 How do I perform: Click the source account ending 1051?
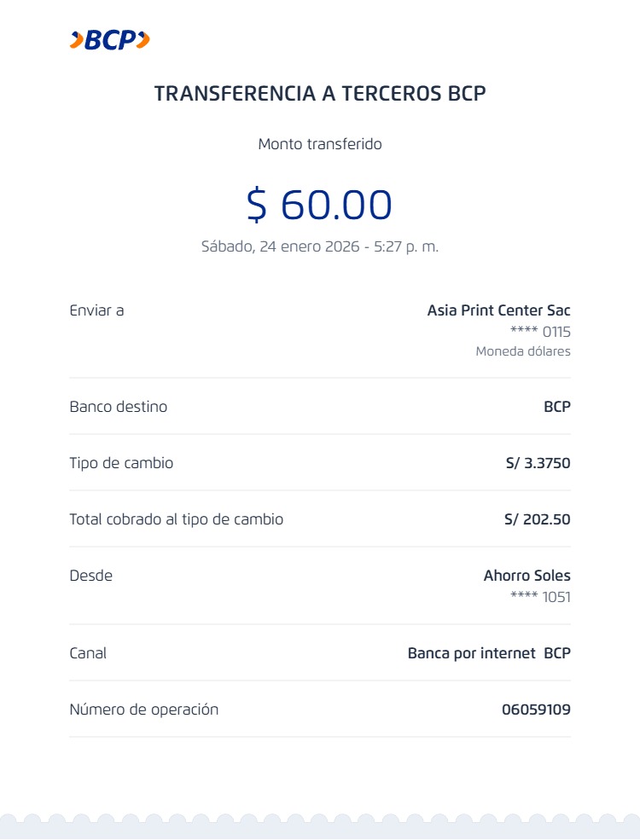[540, 597]
